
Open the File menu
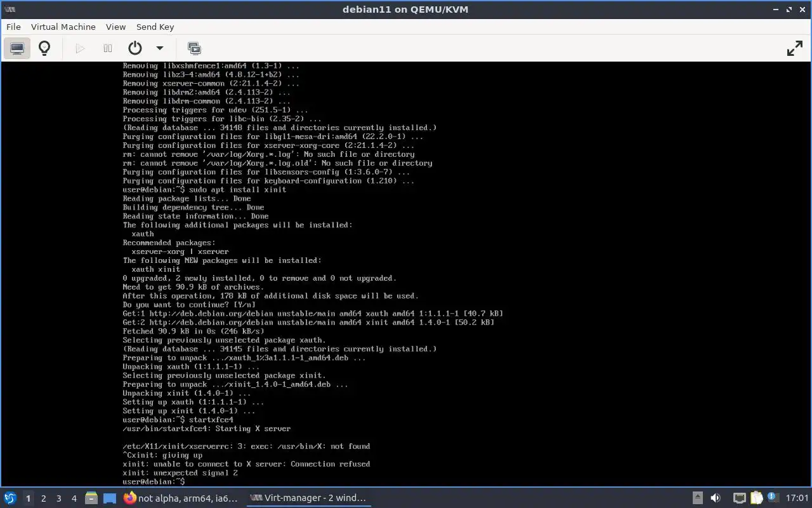(x=13, y=27)
